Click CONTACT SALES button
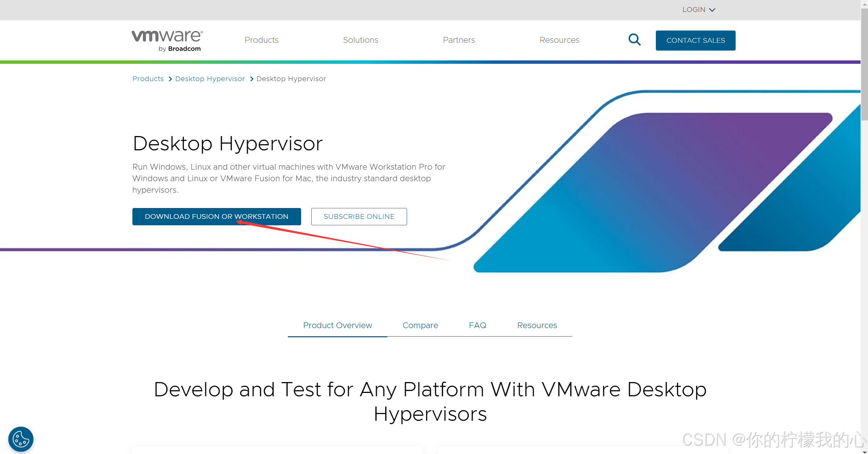868x454 pixels. 695,40
